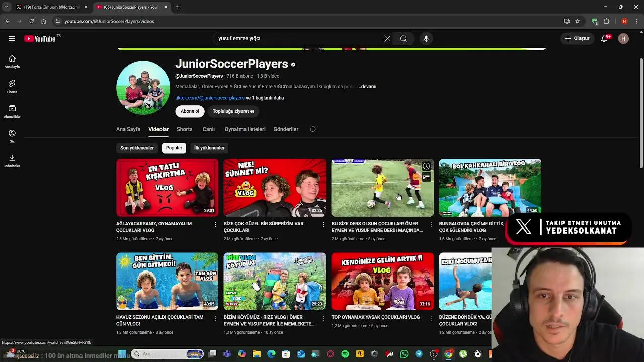Open Shorts from the sidebar
The width and height of the screenshot is (644, 362).
pos(12,86)
